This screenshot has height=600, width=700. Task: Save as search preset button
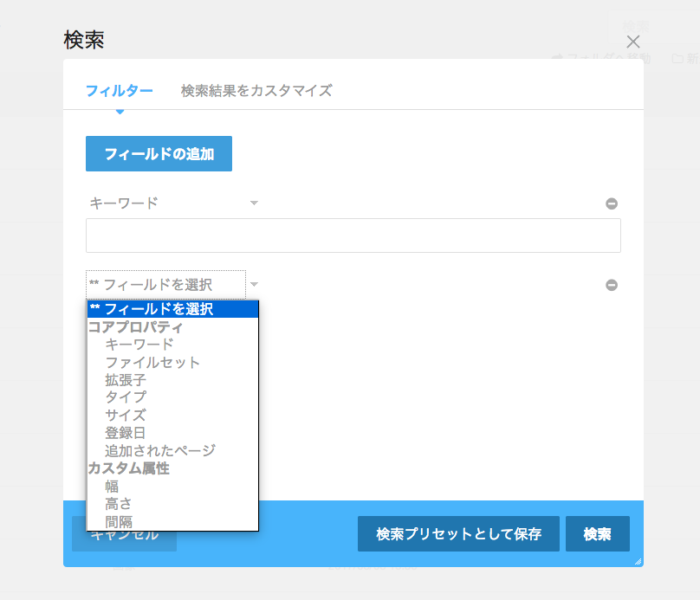(458, 534)
